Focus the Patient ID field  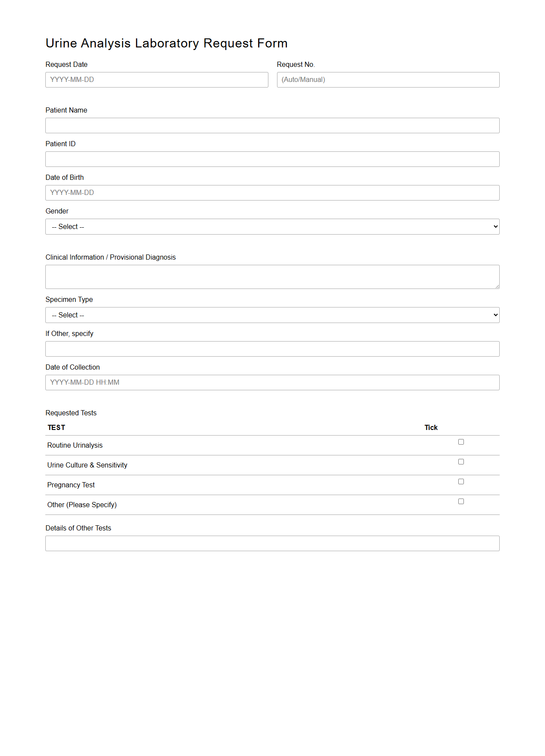coord(272,159)
